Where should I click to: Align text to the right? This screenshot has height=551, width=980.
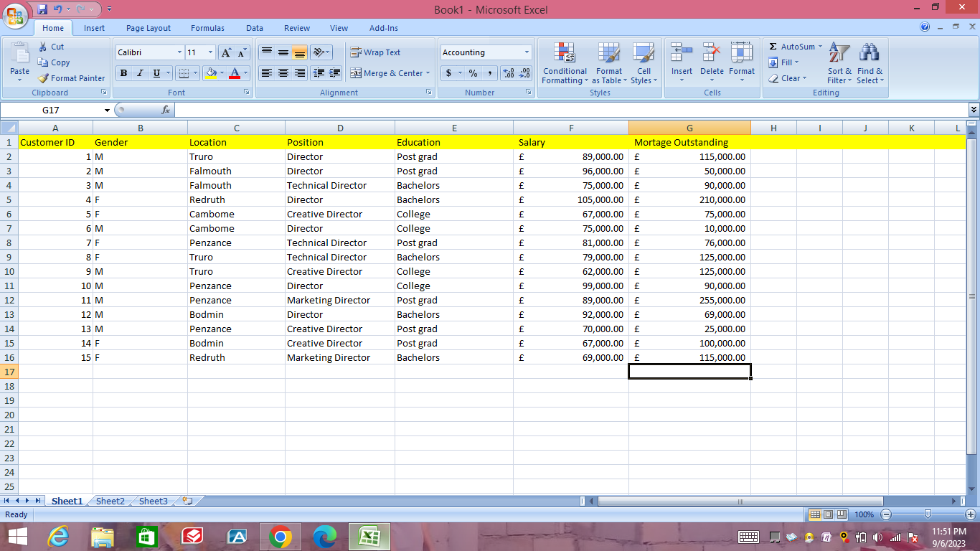click(300, 73)
